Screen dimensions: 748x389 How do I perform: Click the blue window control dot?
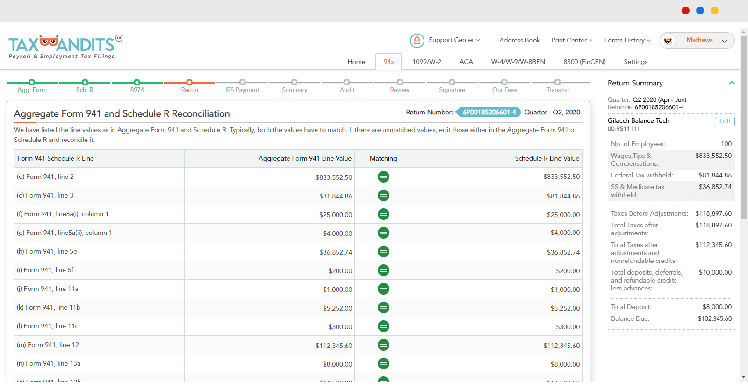(700, 11)
